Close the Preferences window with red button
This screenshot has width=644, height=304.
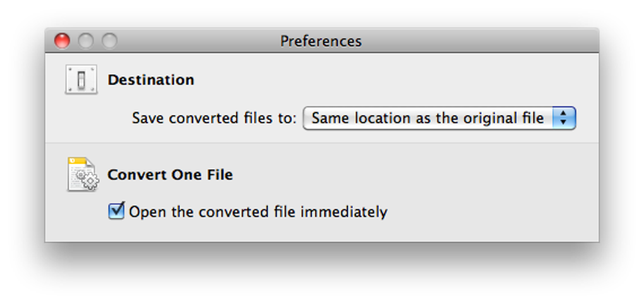pyautogui.click(x=62, y=41)
